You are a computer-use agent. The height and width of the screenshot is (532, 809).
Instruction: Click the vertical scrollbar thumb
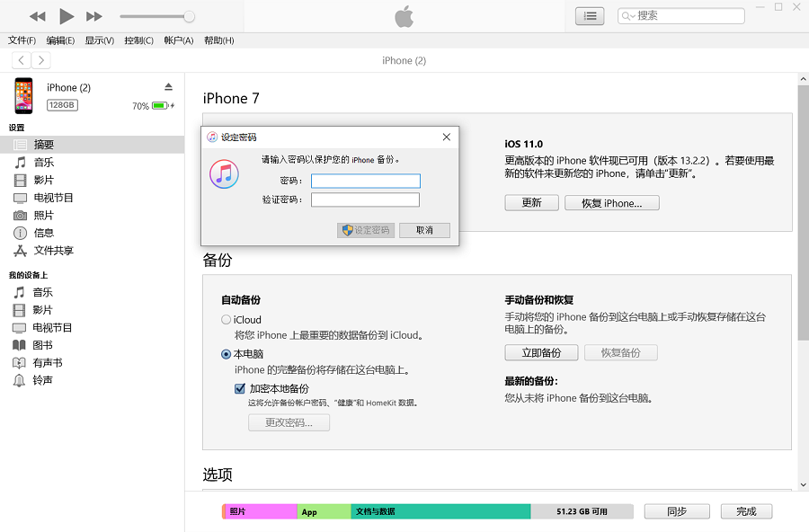click(x=803, y=213)
